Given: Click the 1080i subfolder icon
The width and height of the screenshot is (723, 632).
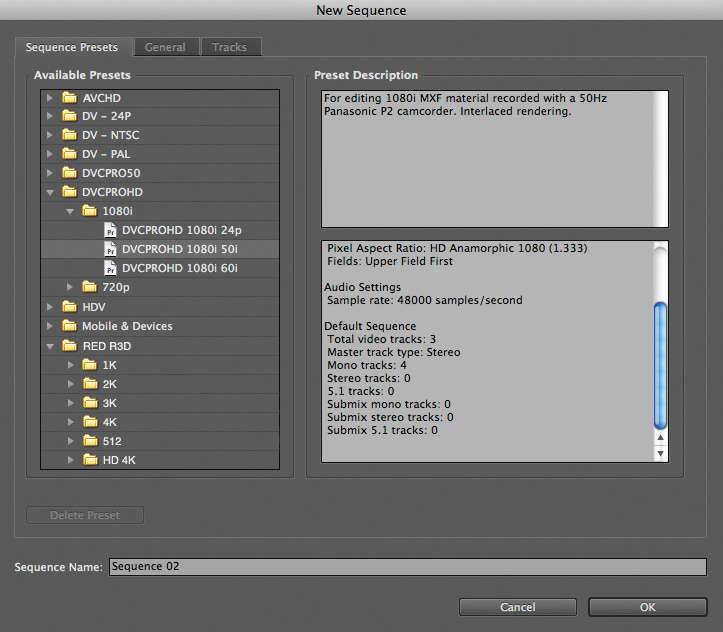Looking at the screenshot, I should point(89,211).
